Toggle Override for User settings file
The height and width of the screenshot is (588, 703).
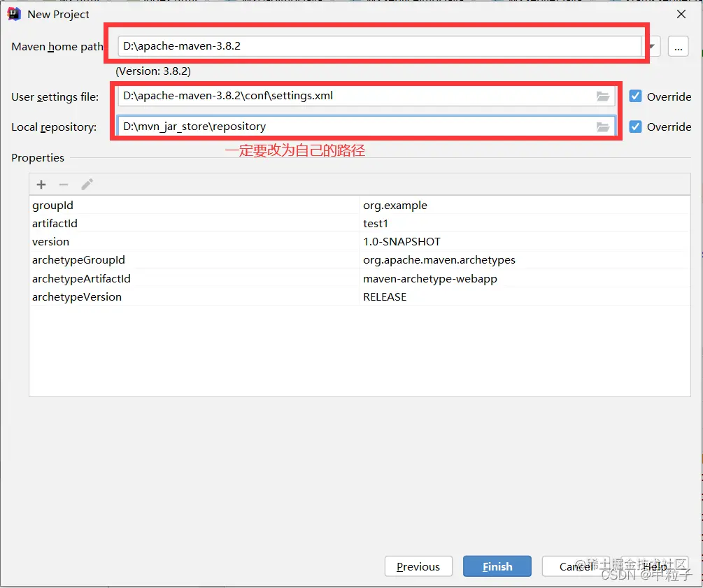click(x=635, y=96)
